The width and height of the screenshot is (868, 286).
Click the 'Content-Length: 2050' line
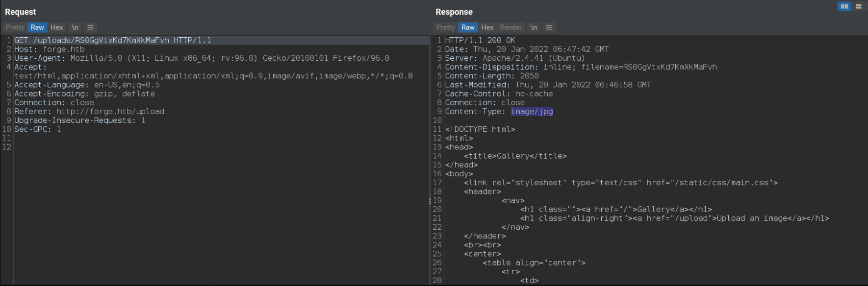492,76
